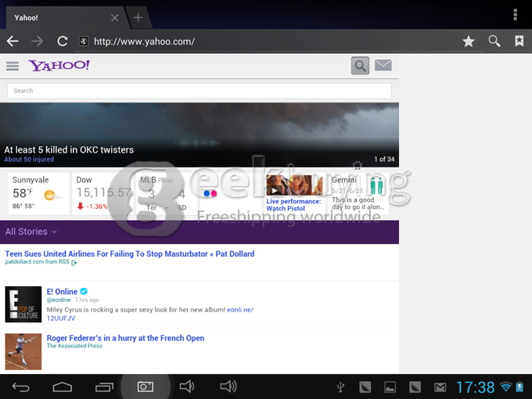Open E! Online profile link
This screenshot has width=532, height=399.
pyautogui.click(x=62, y=292)
